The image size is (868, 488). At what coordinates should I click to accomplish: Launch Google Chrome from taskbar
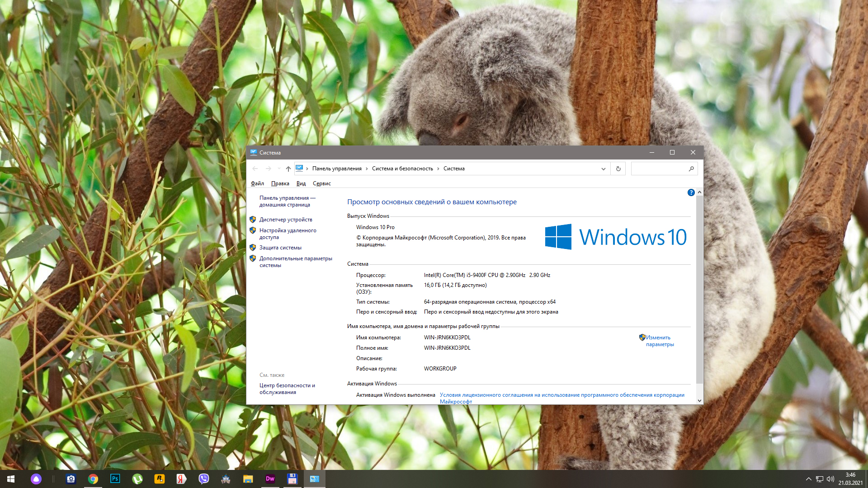pyautogui.click(x=93, y=479)
